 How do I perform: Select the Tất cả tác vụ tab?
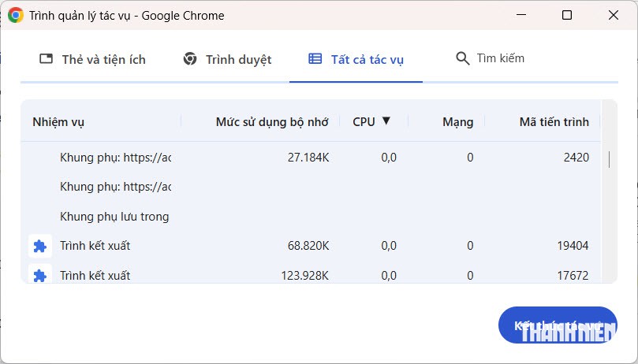click(356, 59)
